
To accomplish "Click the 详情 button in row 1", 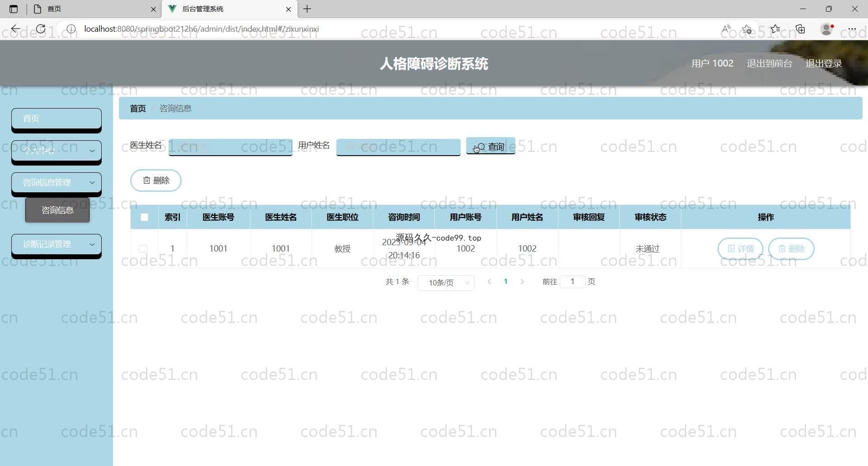I will pos(740,249).
